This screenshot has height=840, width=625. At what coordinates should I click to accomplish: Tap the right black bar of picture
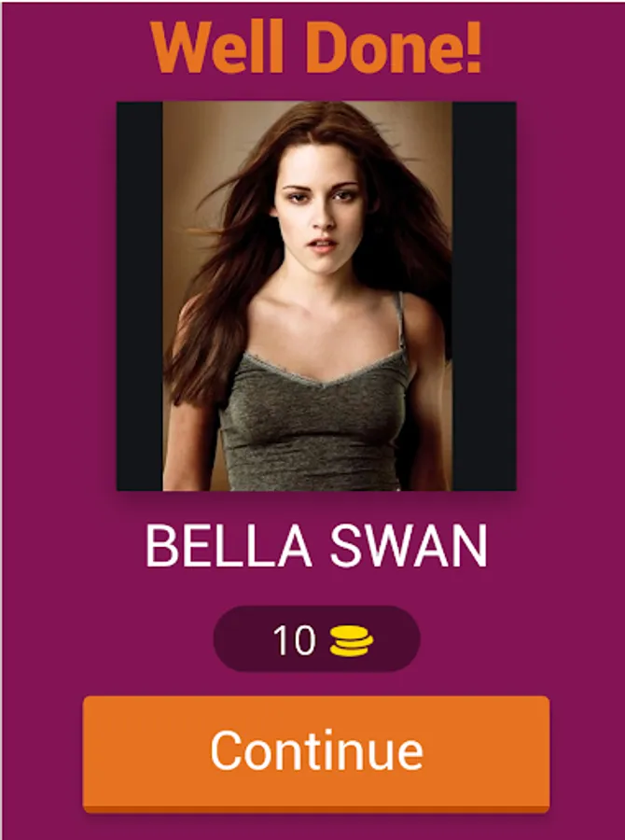484,296
